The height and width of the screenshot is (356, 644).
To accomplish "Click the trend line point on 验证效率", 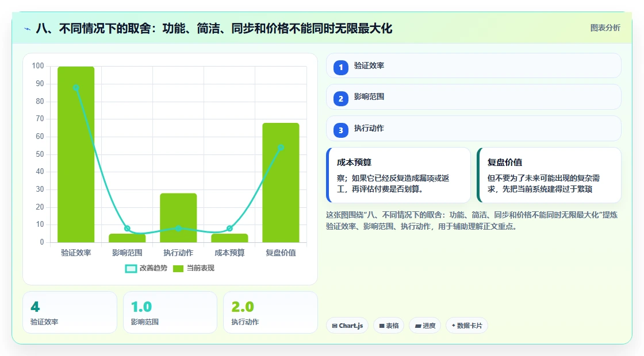I will [x=76, y=88].
